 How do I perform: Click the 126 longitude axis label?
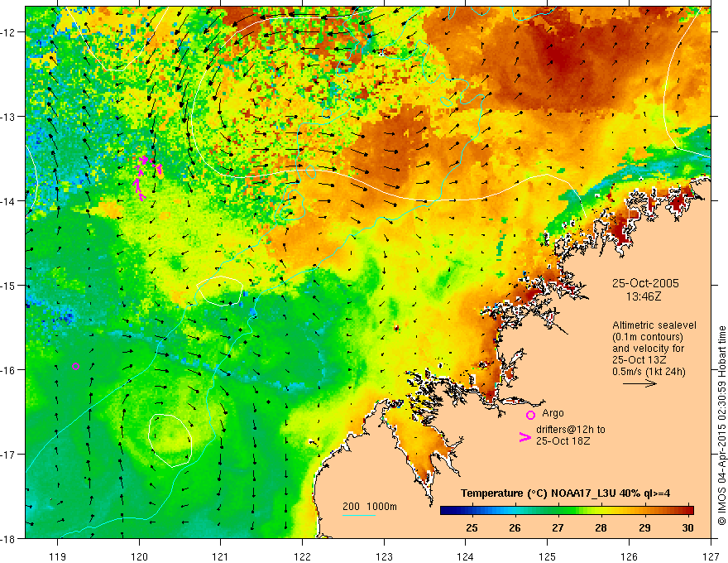click(629, 556)
